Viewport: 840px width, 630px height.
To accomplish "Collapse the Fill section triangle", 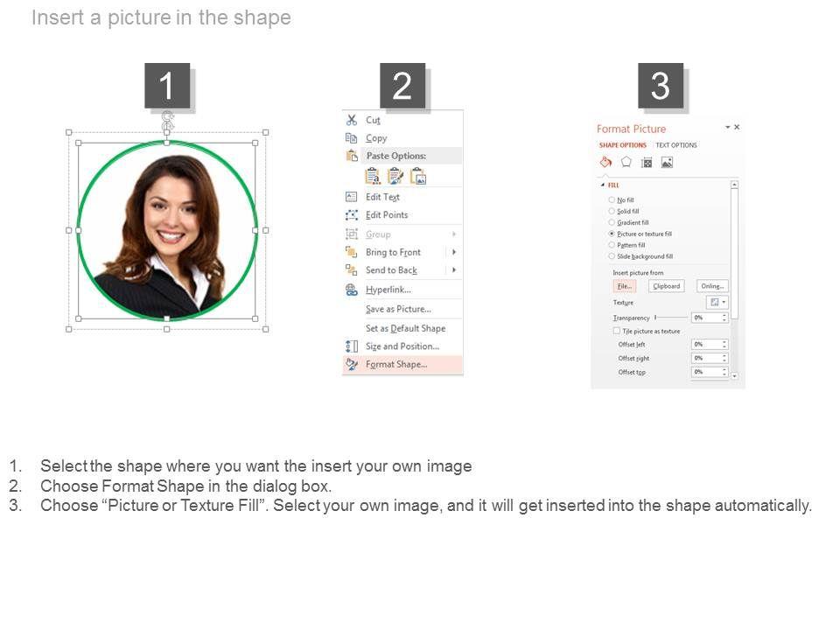I will tap(603, 185).
